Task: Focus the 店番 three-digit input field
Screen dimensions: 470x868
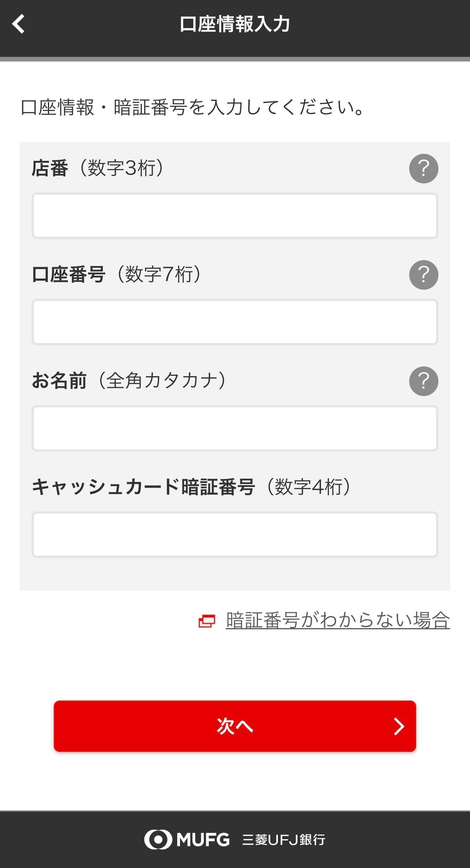Action: [235, 216]
